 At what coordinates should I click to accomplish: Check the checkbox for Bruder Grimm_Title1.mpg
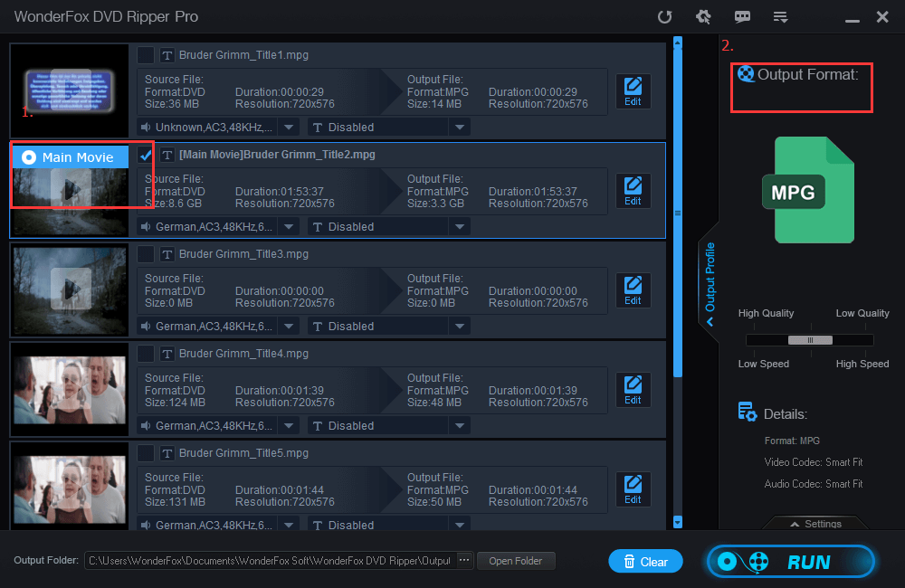(x=146, y=55)
